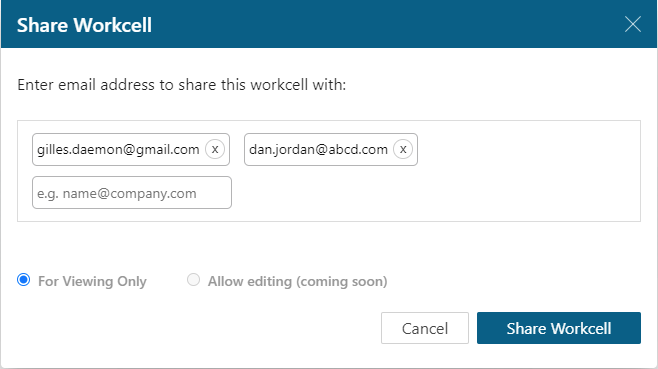Focus the name@company.com email input field

pos(132,193)
